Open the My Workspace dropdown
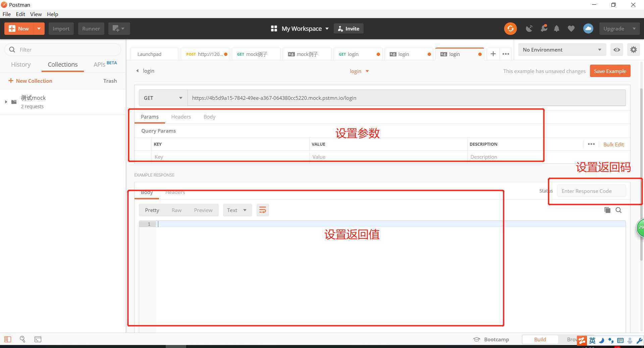 coord(305,28)
